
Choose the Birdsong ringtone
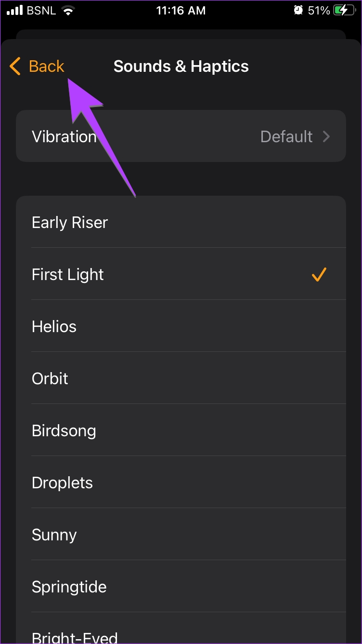point(64,430)
